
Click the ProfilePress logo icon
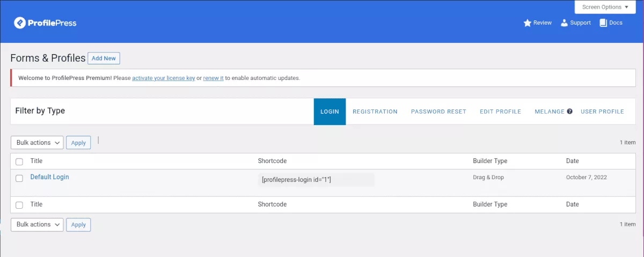pyautogui.click(x=20, y=23)
